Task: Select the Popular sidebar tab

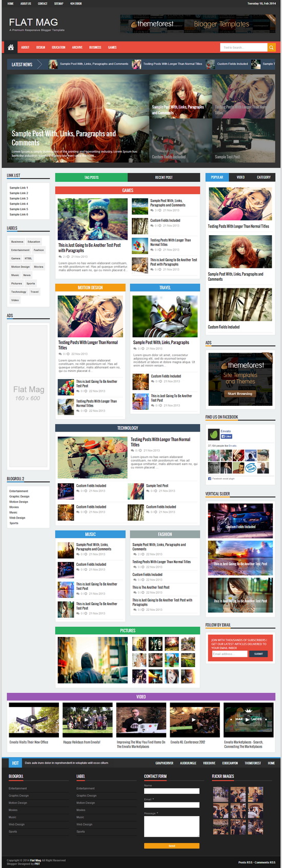Action: 217,177
